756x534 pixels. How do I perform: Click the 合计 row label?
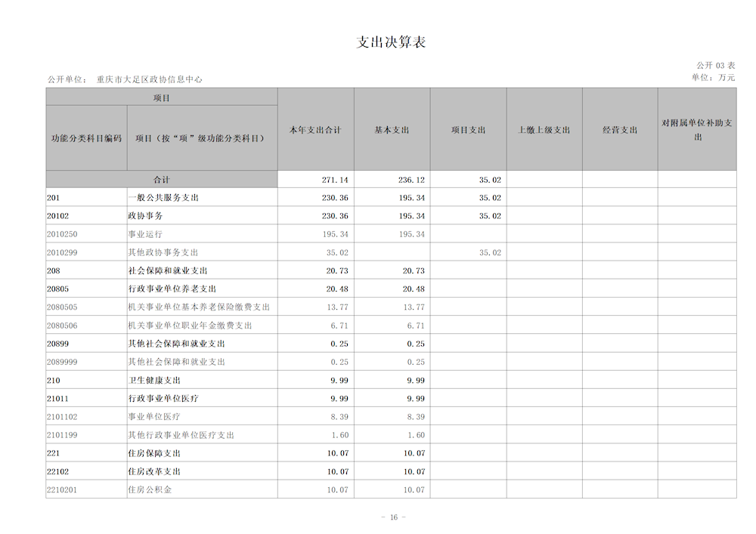click(x=162, y=180)
